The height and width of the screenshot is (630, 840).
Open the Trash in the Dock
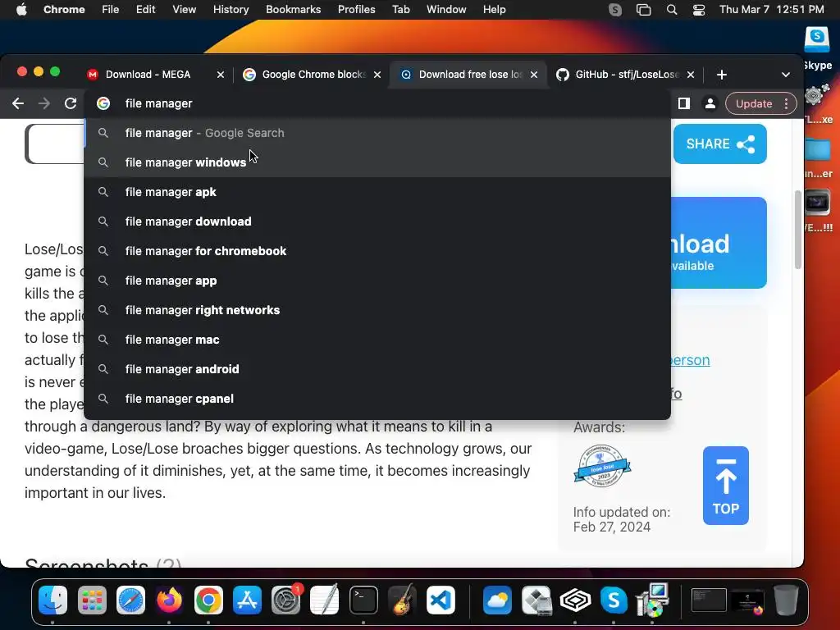786,600
